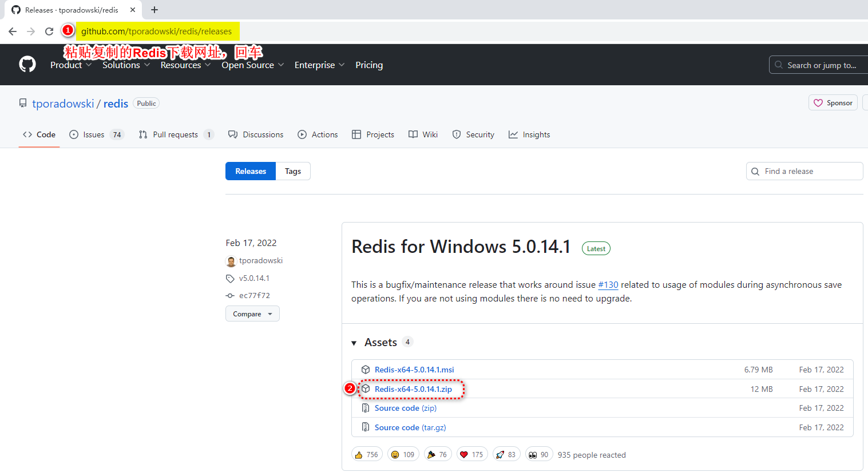
Task: Expand the Compare dropdown
Action: tap(252, 314)
